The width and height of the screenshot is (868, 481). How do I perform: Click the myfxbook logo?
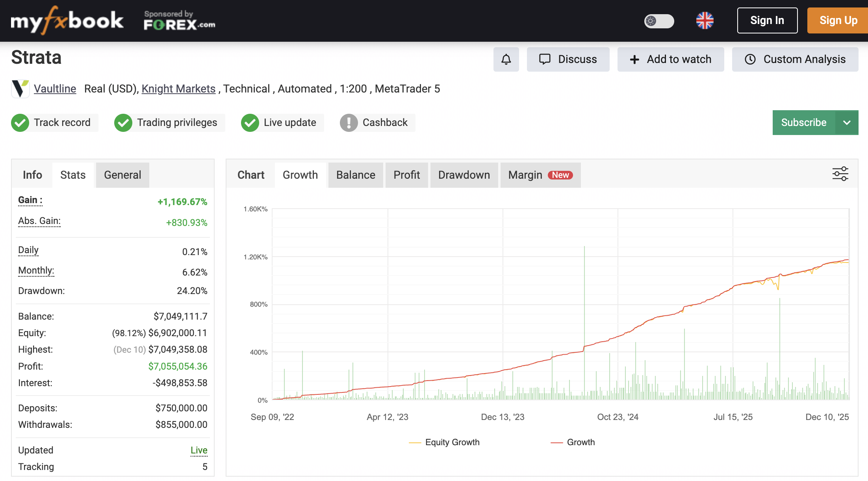67,20
